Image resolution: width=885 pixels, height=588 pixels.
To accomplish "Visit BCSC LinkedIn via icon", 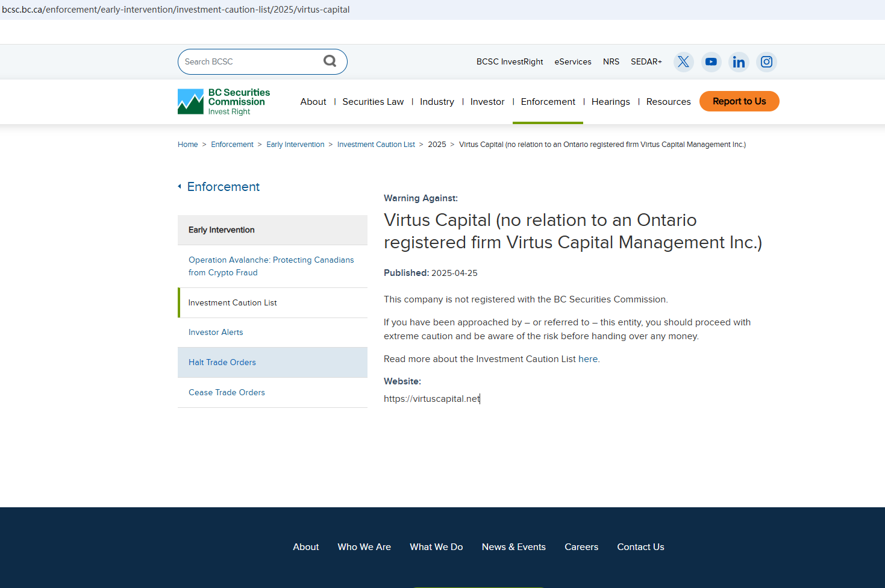I will (x=739, y=61).
